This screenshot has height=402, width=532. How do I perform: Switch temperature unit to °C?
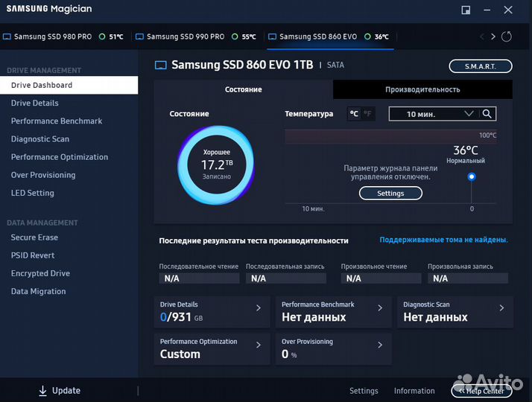click(x=354, y=114)
